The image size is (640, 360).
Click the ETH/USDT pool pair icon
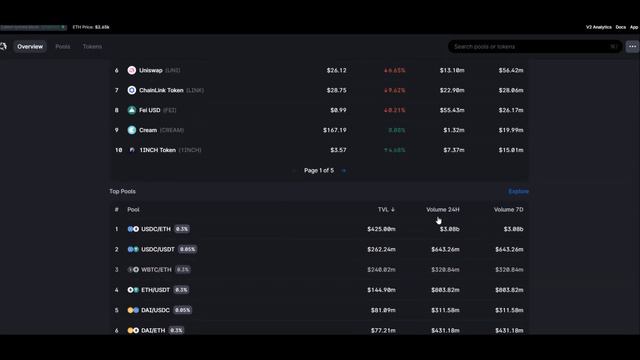tap(133, 290)
